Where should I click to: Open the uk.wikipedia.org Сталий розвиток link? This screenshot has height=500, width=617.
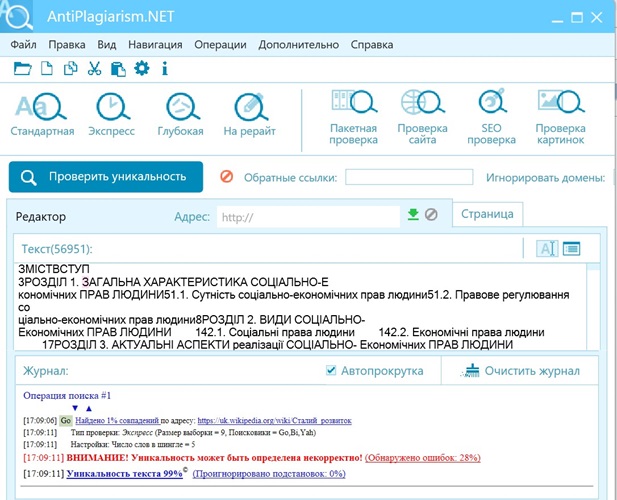point(274,421)
